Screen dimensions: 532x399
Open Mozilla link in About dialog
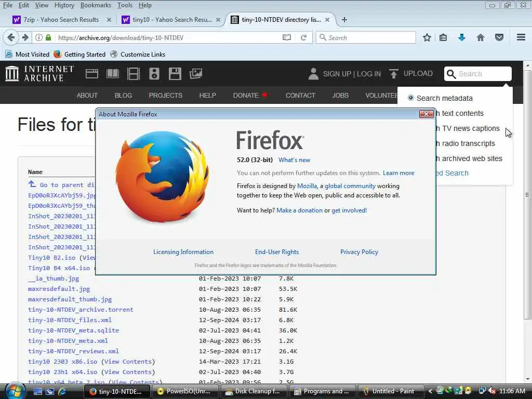click(x=307, y=186)
